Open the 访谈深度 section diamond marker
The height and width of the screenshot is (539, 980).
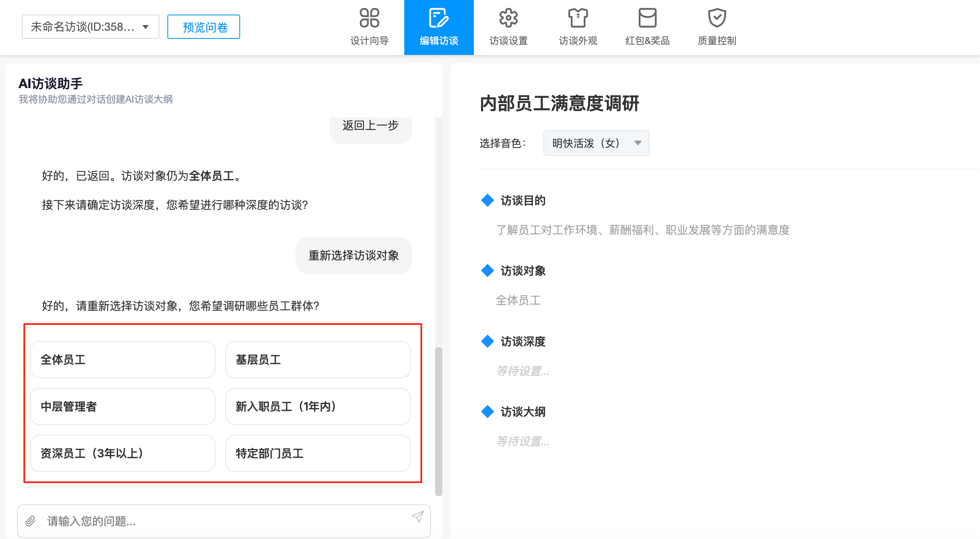click(x=487, y=341)
